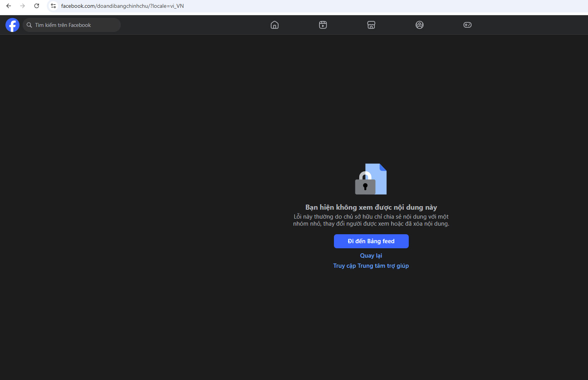Reload the current page
This screenshot has height=380, width=588.
click(37, 6)
